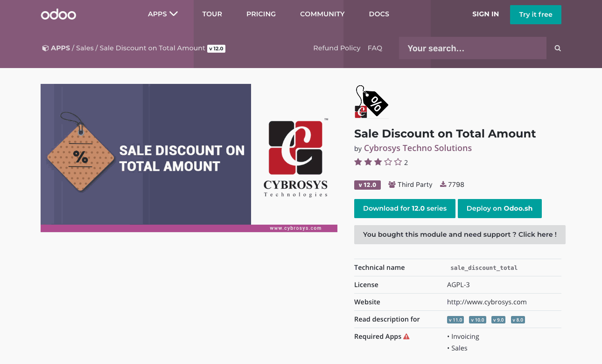Click the APPS breadcrumb link

coord(60,48)
